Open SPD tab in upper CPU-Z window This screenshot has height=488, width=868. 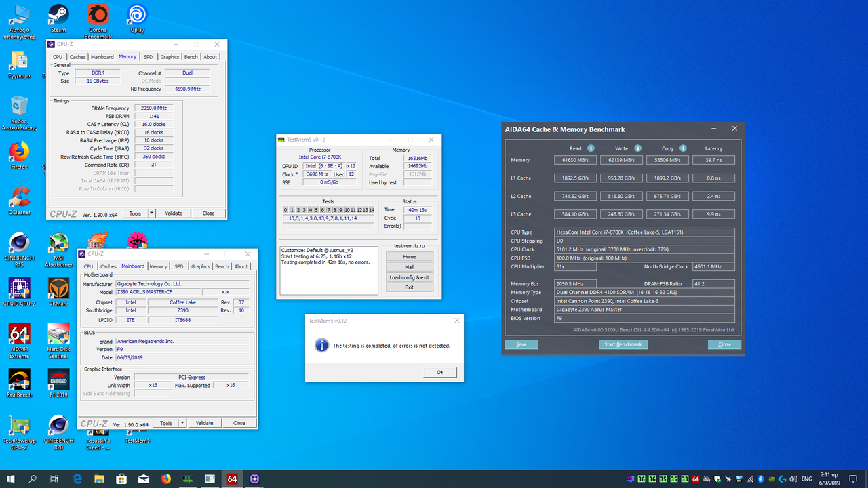click(x=148, y=57)
